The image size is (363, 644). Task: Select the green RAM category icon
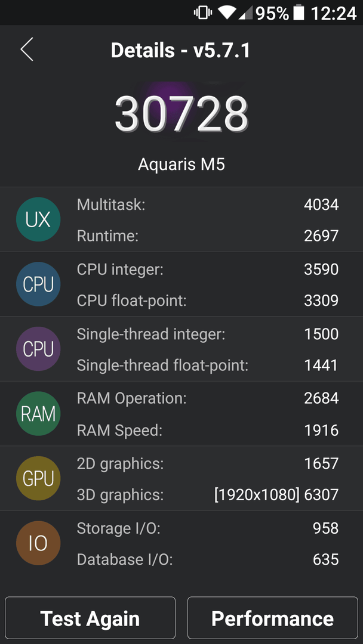(38, 414)
